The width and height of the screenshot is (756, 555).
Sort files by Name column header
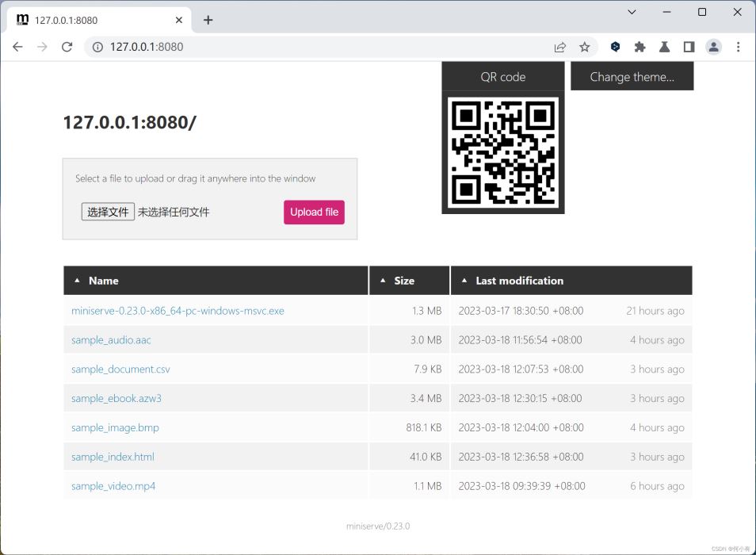point(103,281)
